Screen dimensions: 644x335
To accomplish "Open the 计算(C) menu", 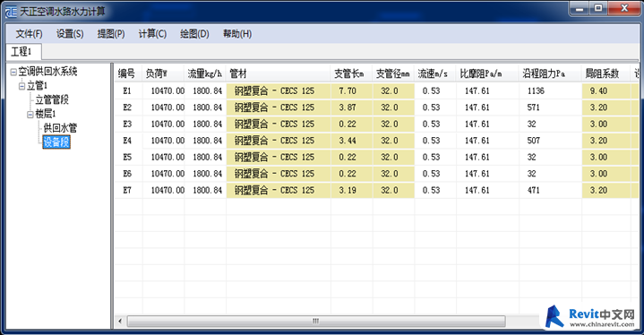I will 152,34.
